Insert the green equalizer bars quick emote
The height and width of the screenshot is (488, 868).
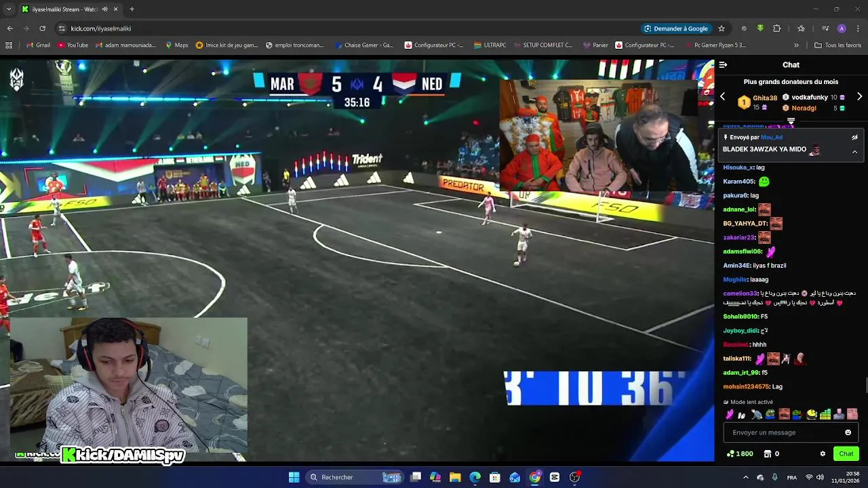tap(825, 414)
